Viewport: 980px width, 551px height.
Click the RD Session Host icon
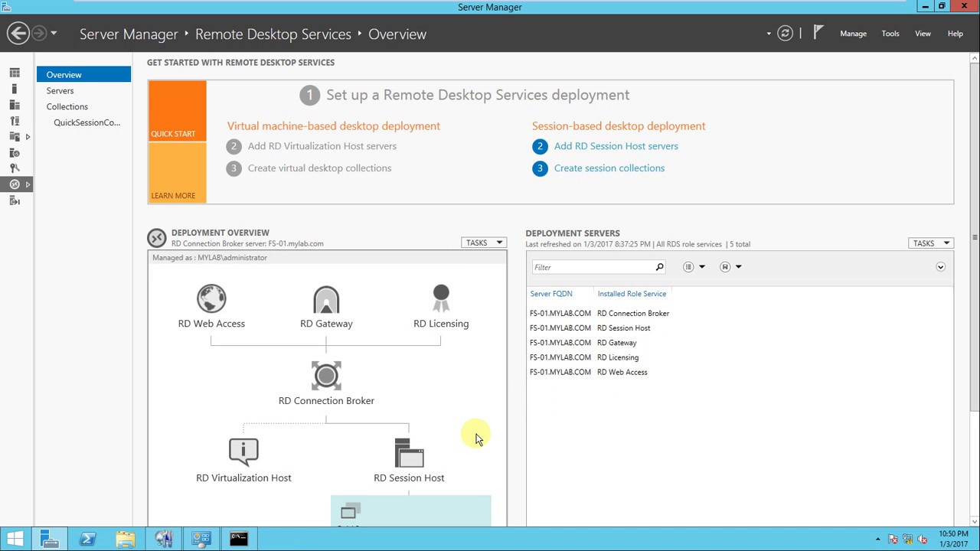409,453
